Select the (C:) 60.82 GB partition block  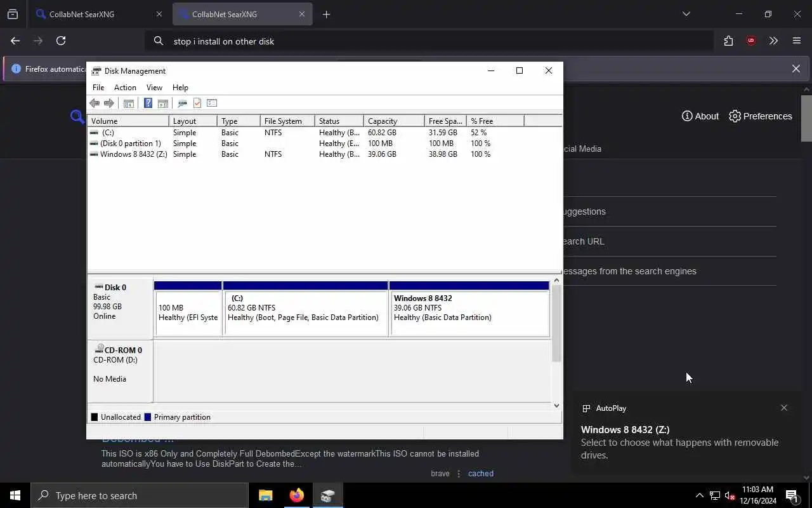(306, 309)
